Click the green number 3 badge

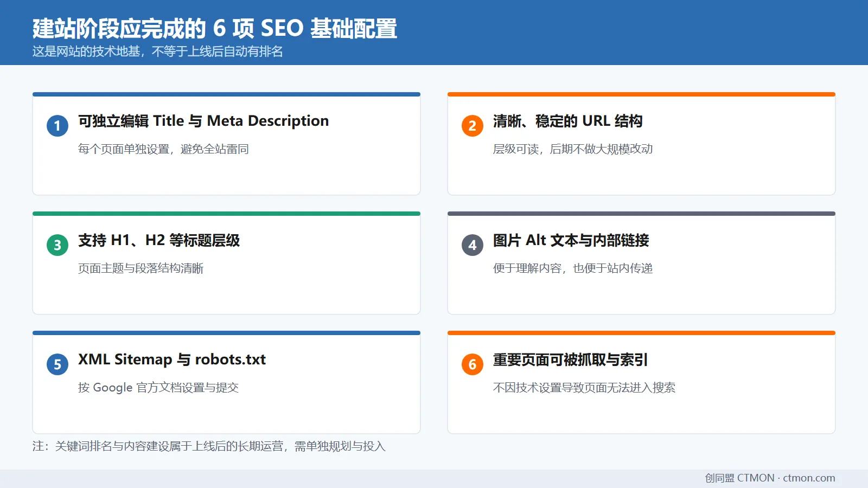click(58, 245)
